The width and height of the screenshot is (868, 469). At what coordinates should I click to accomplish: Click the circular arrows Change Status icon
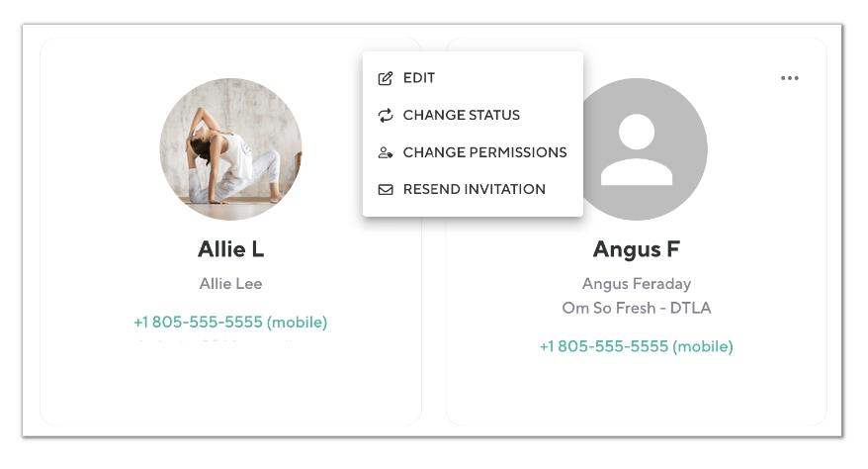click(386, 116)
